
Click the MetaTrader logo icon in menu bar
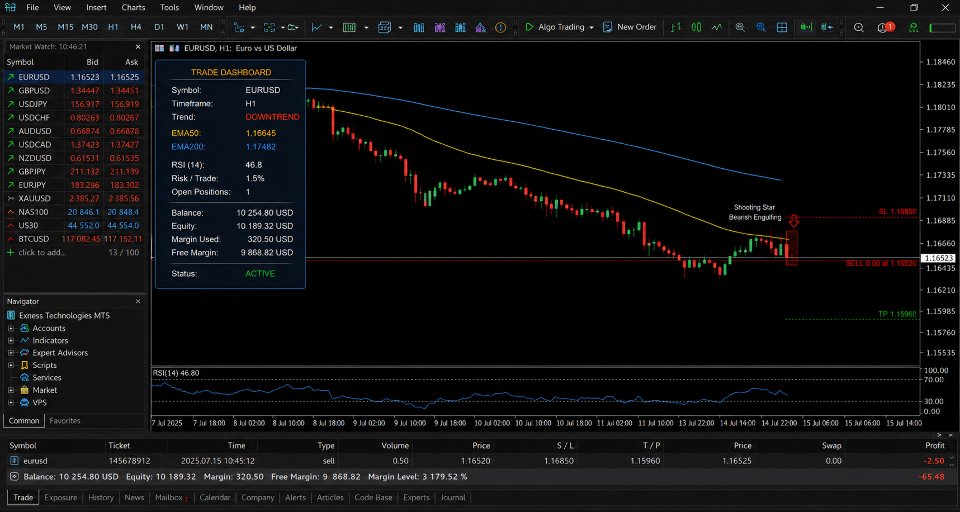point(10,7)
